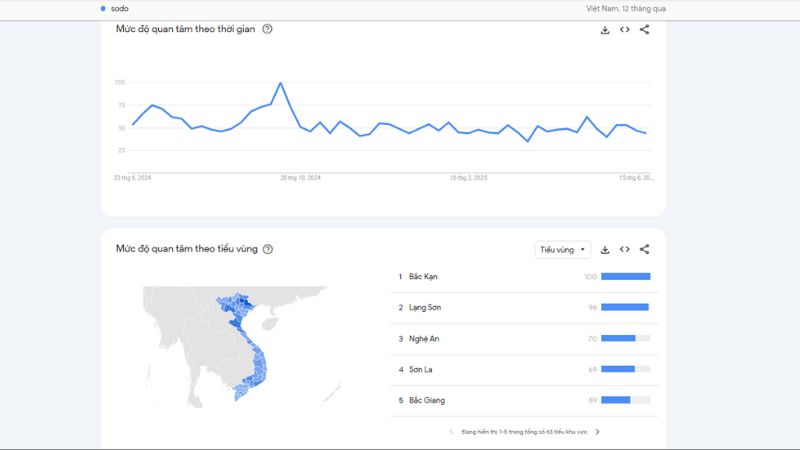The image size is (800, 450).
Task: Open help for Mức độ quan tâm theo tiểu vùng
Action: click(268, 249)
